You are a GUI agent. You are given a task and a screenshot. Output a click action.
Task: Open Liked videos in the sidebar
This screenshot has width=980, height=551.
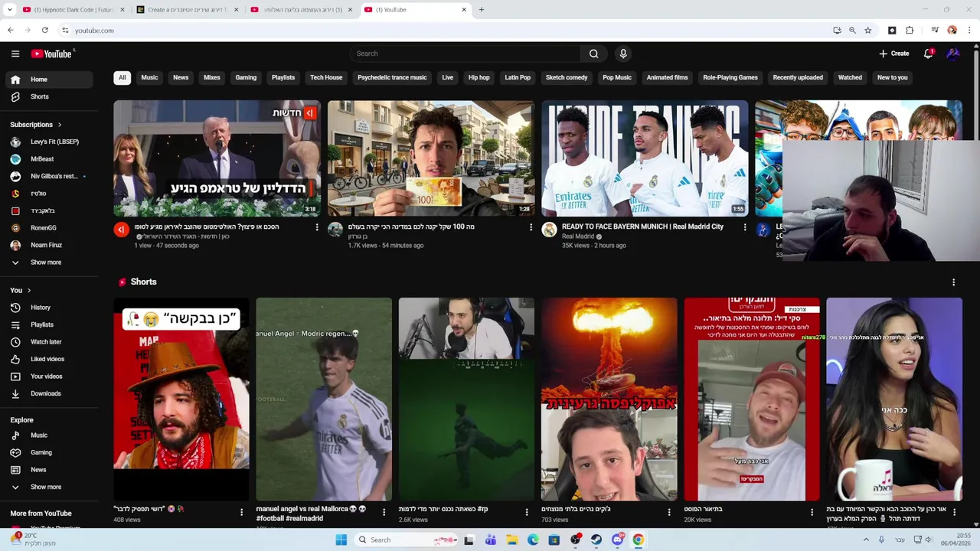click(x=49, y=359)
